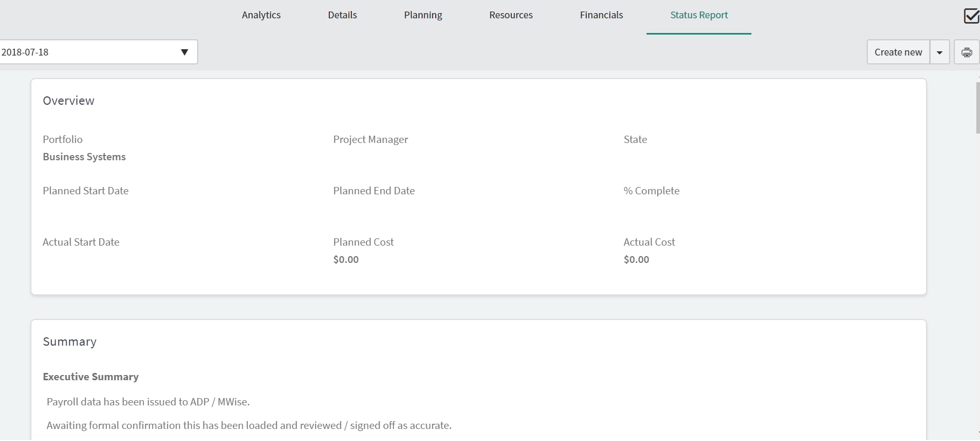Viewport: 980px width, 441px height.
Task: Click the Planned Cost $0.00 value
Action: (346, 259)
